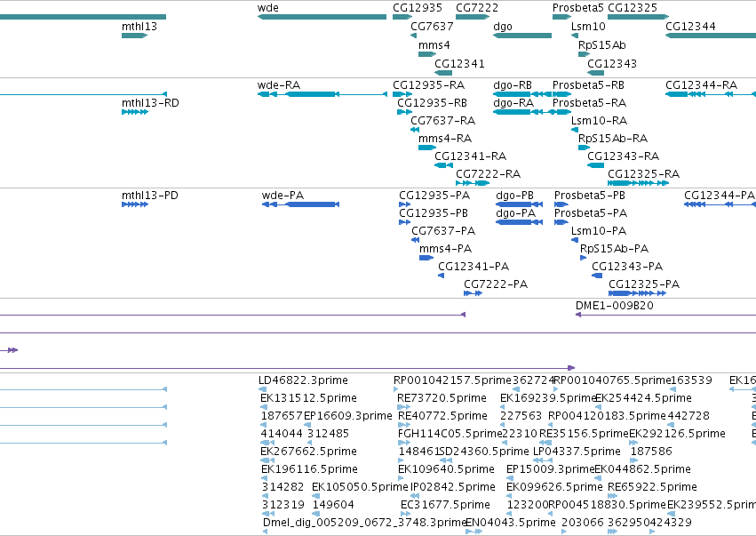Select the mms4 gene label
756x536 pixels.
coord(434,44)
